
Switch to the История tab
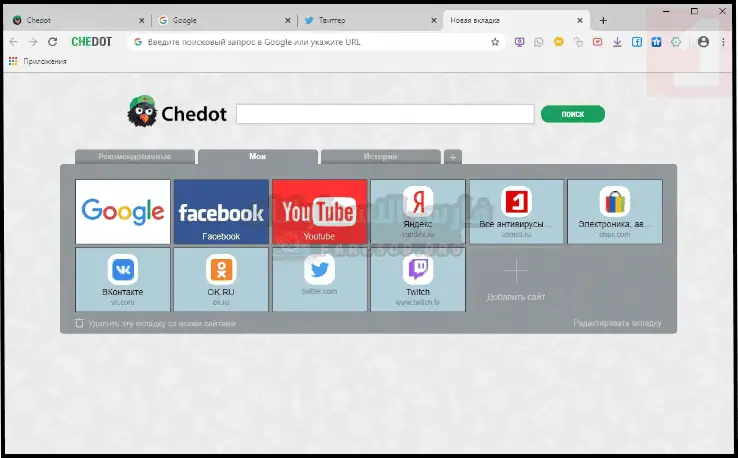(x=380, y=157)
